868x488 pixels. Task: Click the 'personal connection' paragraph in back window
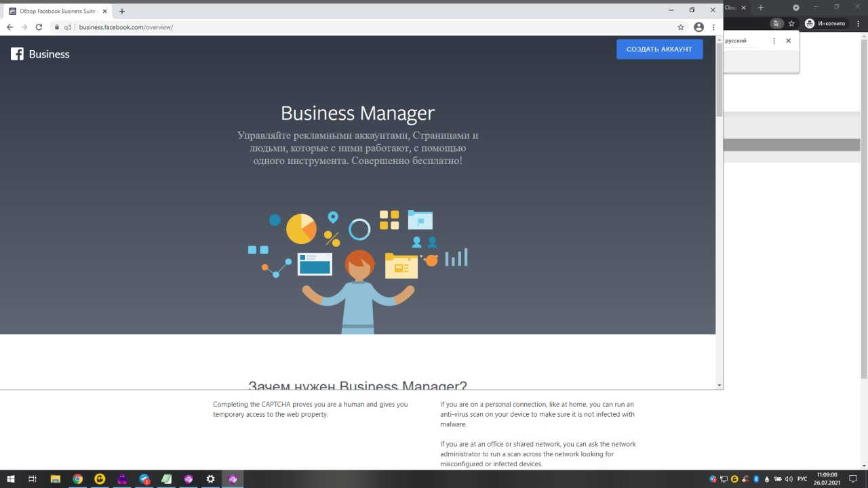538,414
